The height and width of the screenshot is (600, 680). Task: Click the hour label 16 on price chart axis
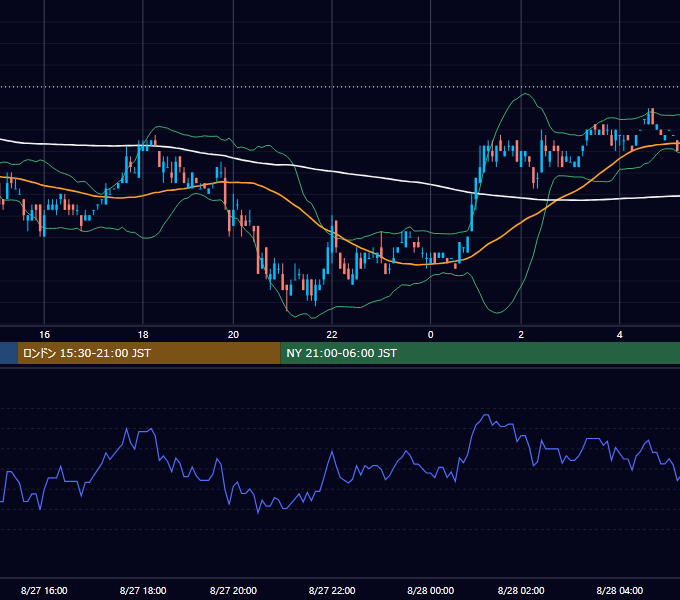click(44, 335)
